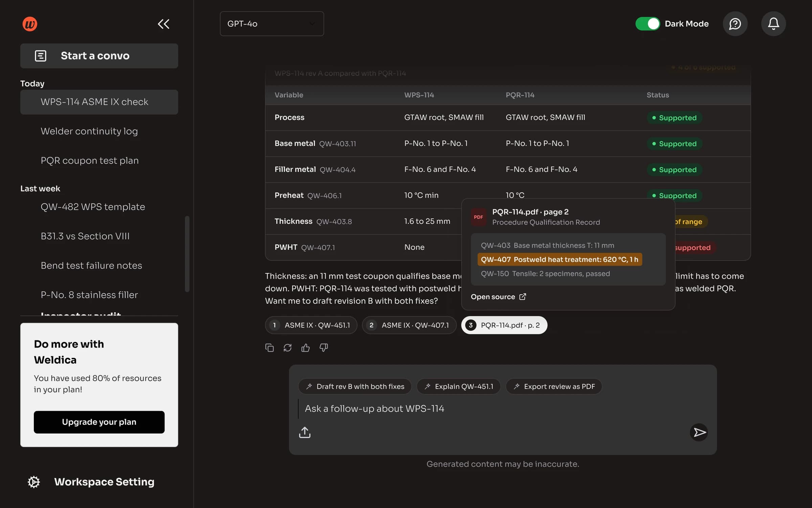Open WPS-114 ASME IX check conversation
The width and height of the screenshot is (812, 508).
[99, 102]
